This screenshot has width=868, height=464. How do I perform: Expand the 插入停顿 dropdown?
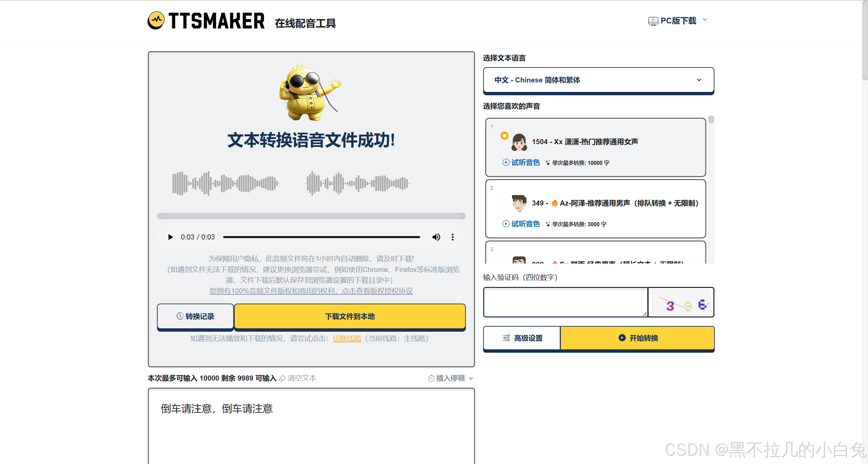(x=450, y=378)
